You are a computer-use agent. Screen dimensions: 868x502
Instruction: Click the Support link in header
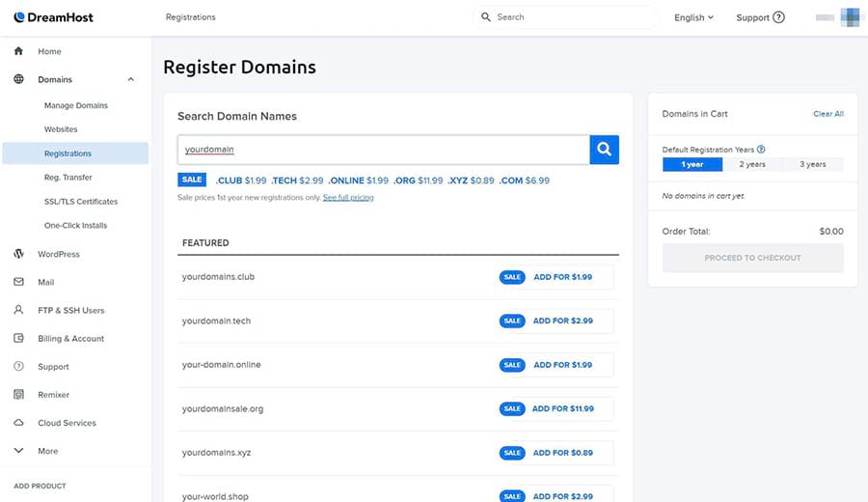coord(752,17)
